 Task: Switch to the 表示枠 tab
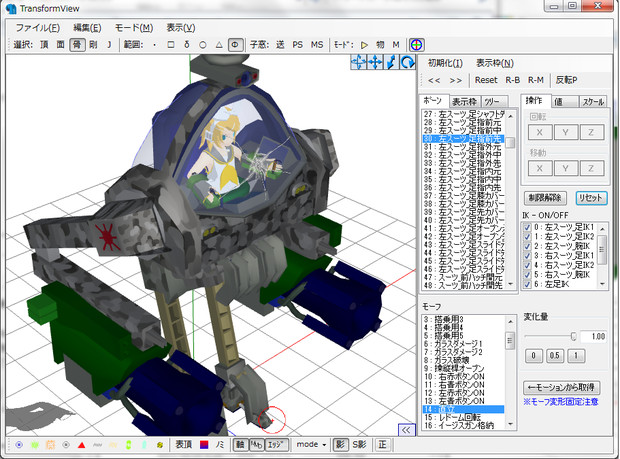coord(465,102)
